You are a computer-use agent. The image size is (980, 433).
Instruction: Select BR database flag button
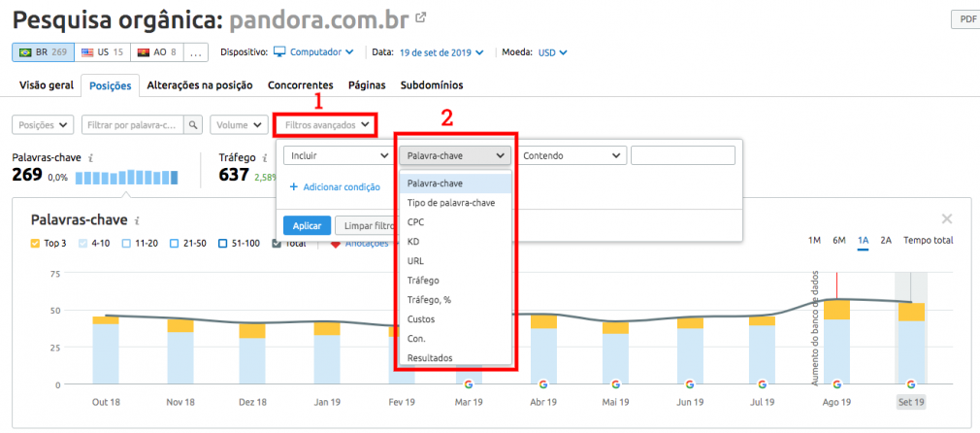(43, 52)
